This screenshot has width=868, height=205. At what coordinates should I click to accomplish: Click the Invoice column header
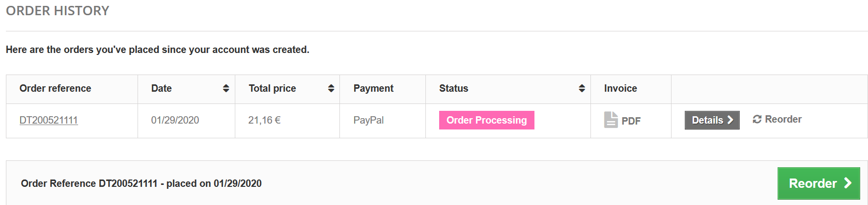click(x=631, y=89)
